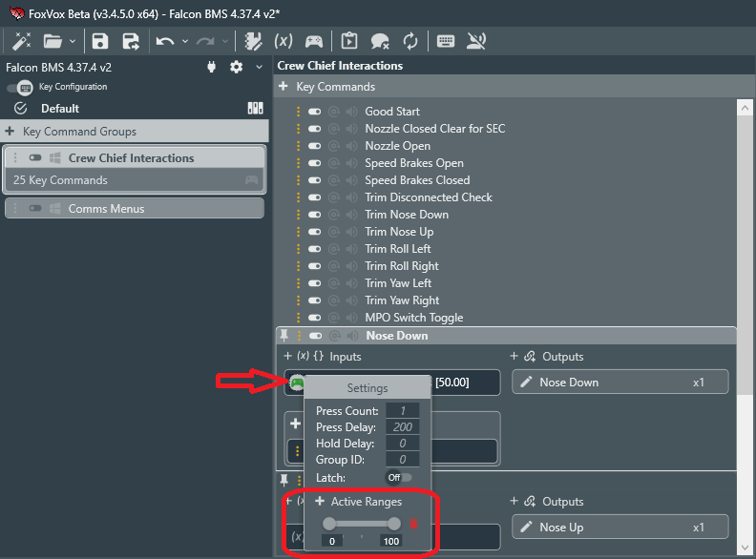
Task: Toggle the Comms Menus group switch
Action: 35,209
